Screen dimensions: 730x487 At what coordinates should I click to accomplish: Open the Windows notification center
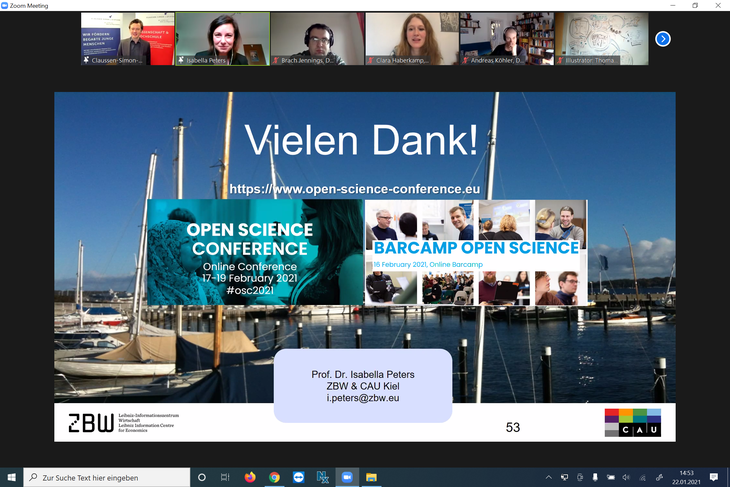tap(714, 477)
